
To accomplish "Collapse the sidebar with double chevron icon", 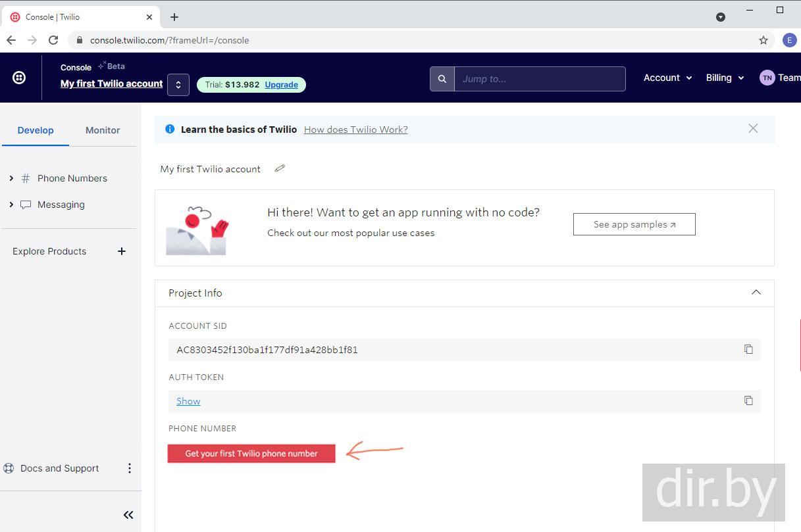I will coord(128,514).
